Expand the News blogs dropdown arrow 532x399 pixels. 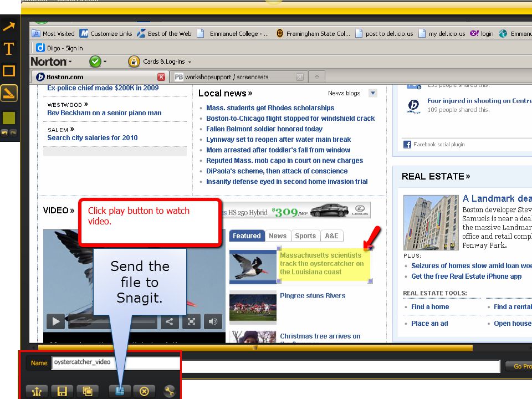373,93
